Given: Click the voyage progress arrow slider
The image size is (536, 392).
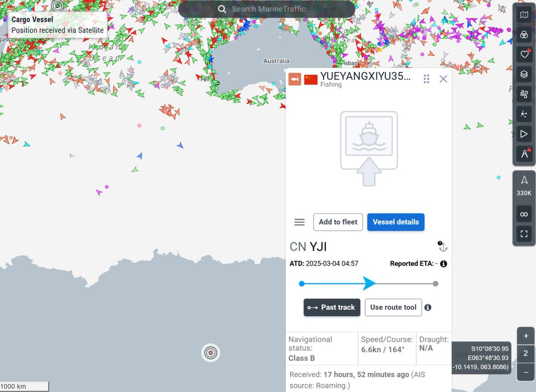Looking at the screenshot, I should (x=369, y=284).
